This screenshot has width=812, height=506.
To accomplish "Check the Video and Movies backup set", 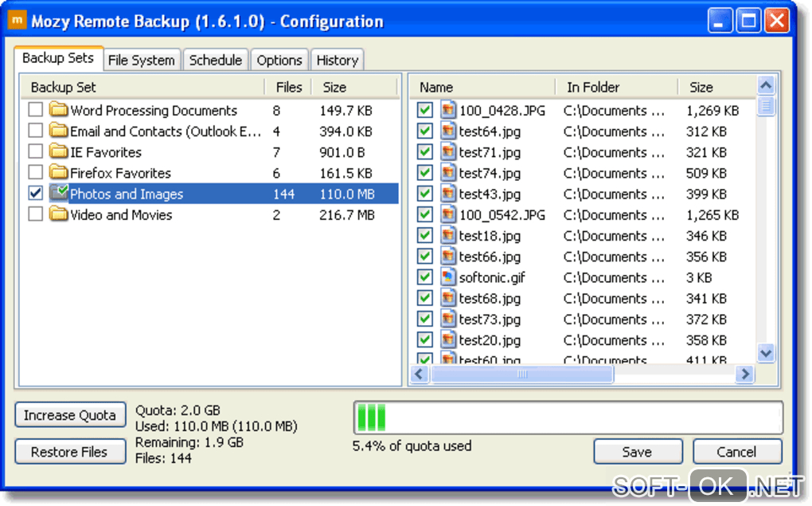I will pyautogui.click(x=35, y=214).
